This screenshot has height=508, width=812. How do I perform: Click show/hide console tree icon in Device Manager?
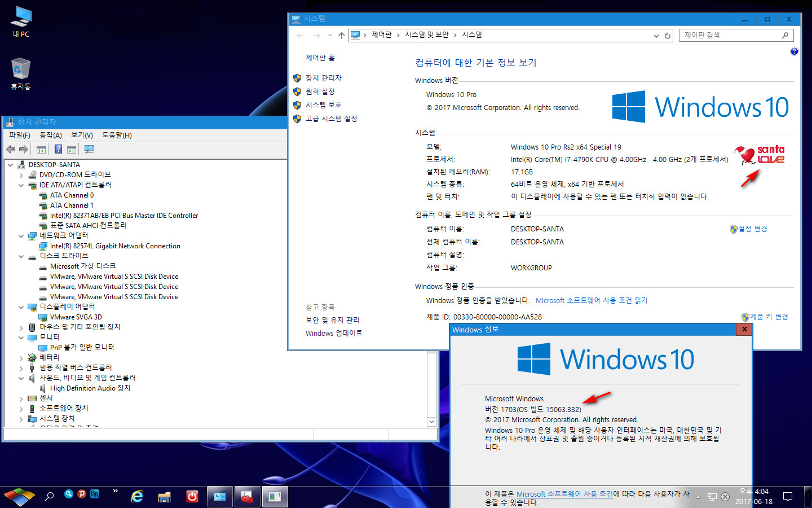(x=41, y=150)
